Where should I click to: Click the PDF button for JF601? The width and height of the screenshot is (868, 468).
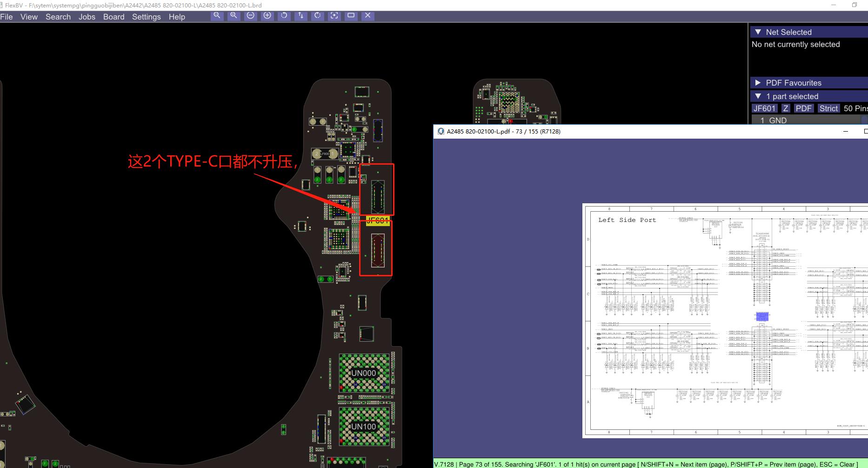point(803,108)
